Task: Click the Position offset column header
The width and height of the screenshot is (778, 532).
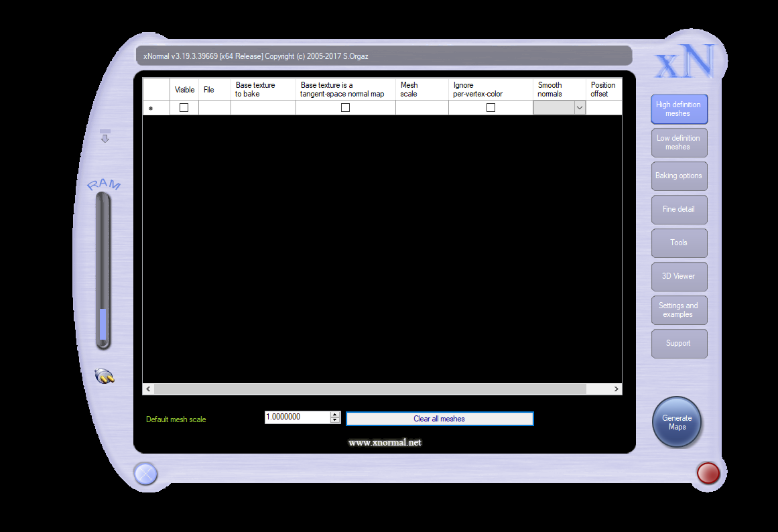Action: [604, 89]
